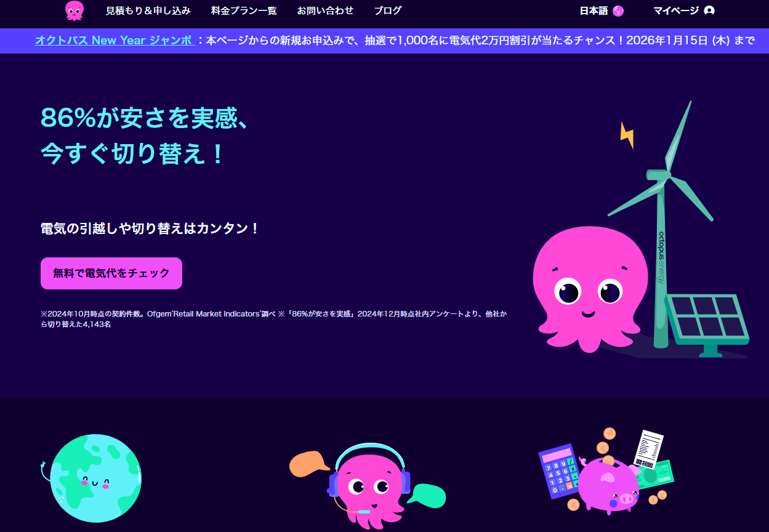This screenshot has width=769, height=532.
Task: Open the ブログ link in navigation
Action: tap(388, 10)
